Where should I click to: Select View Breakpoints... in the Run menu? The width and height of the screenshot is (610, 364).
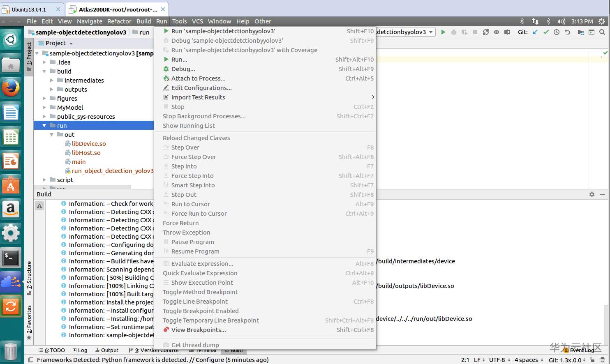265,330
